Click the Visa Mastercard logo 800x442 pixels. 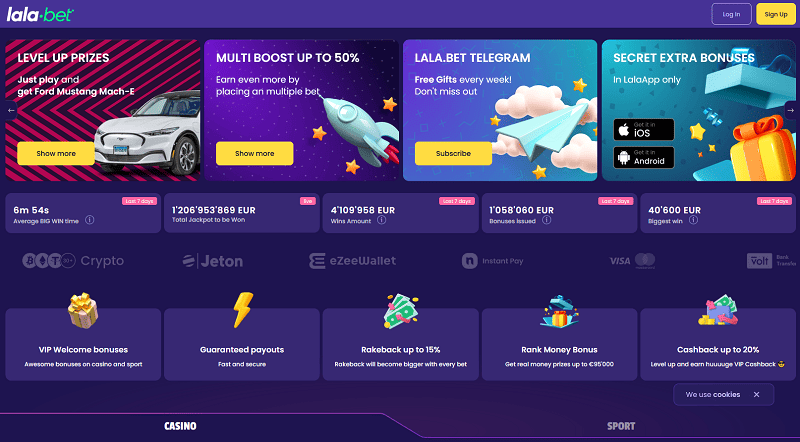coord(632,261)
